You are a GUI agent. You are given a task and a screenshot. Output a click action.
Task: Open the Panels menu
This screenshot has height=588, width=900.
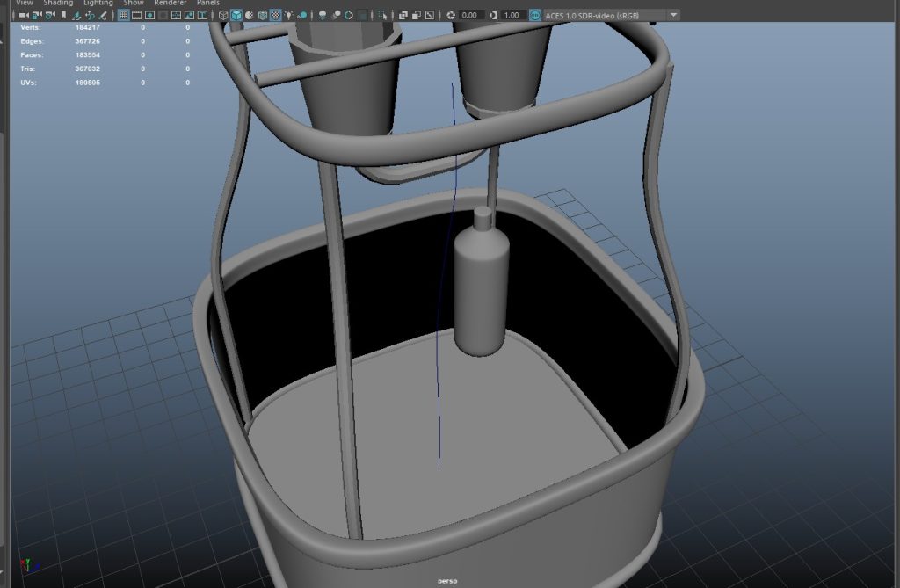coord(207,3)
